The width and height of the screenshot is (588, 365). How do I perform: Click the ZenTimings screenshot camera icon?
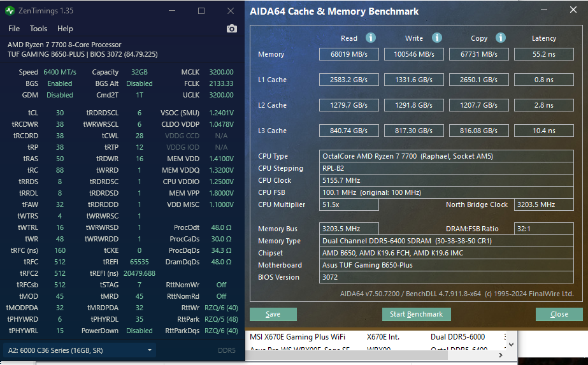tap(232, 29)
